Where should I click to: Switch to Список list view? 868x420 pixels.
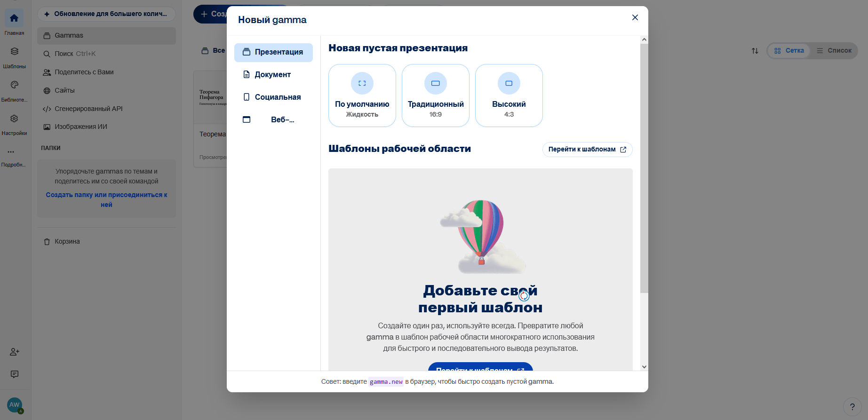coord(834,51)
